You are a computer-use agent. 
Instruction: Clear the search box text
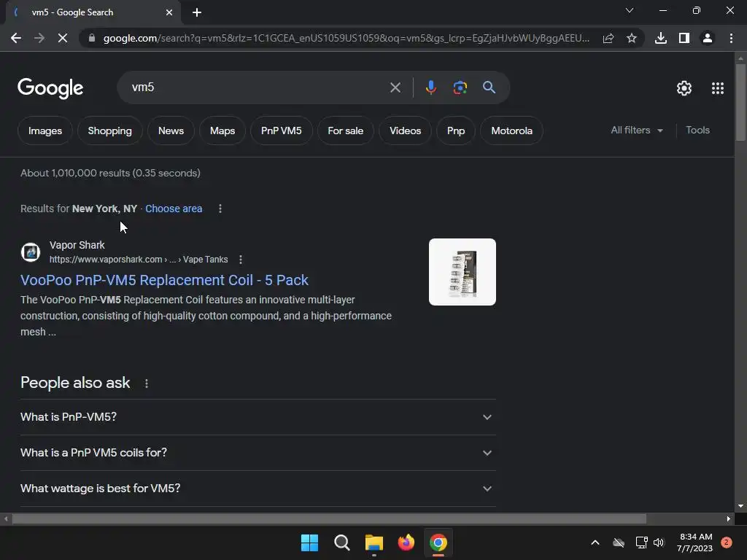395,87
